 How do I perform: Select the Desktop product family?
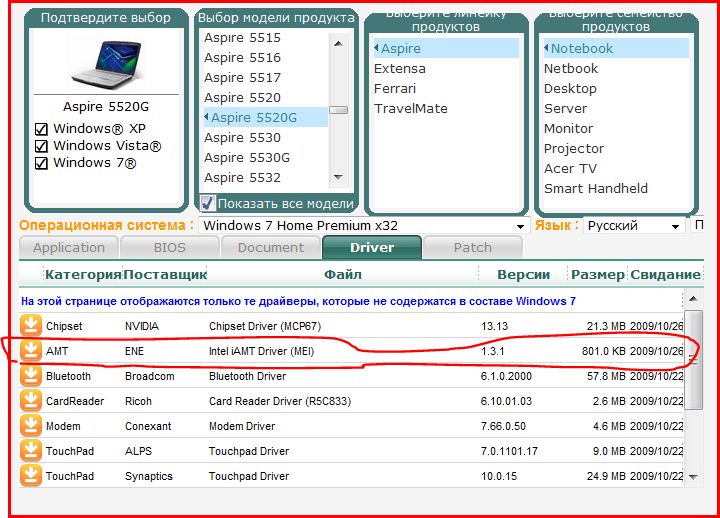click(x=570, y=88)
